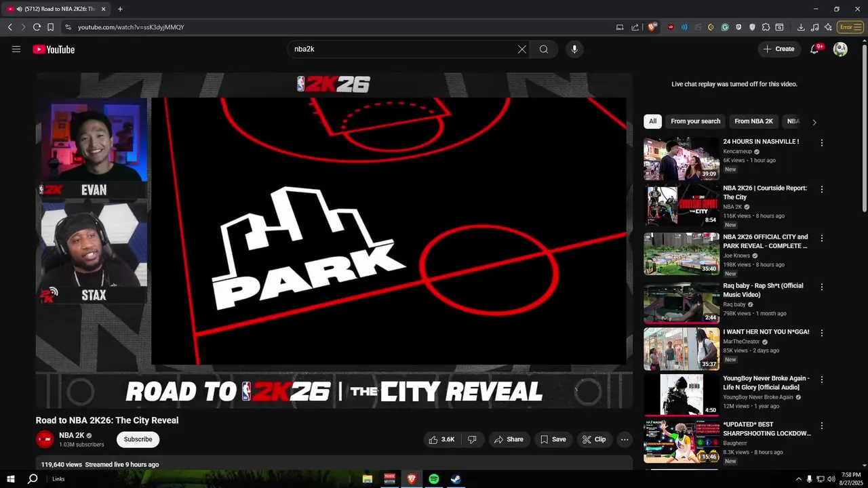Open NBA 2K26 Courtside Report thumbnail

682,205
